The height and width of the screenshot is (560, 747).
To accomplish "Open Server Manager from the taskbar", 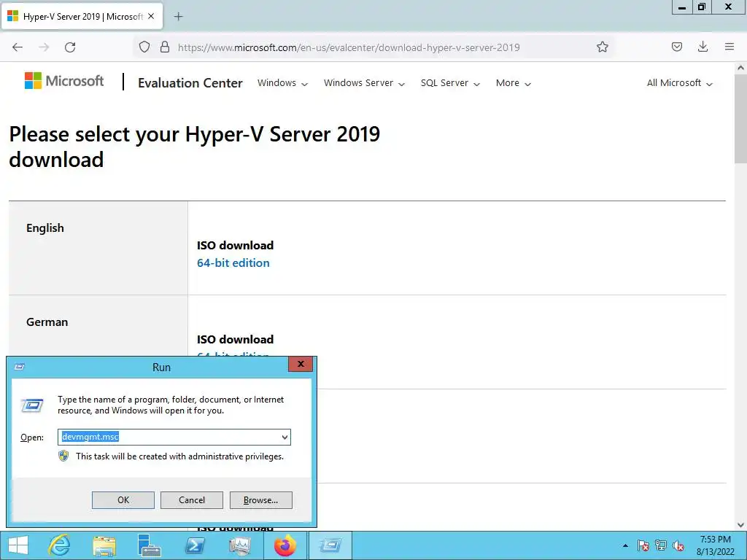I will click(149, 545).
